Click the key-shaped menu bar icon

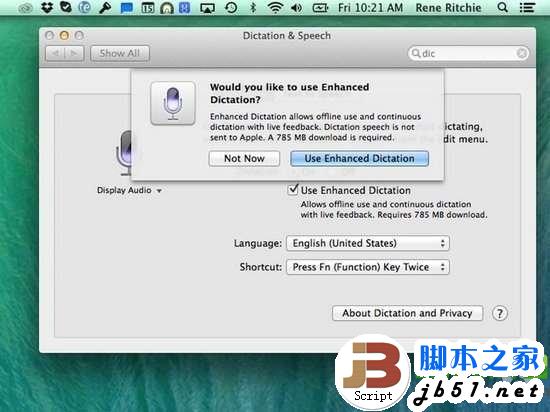point(105,7)
